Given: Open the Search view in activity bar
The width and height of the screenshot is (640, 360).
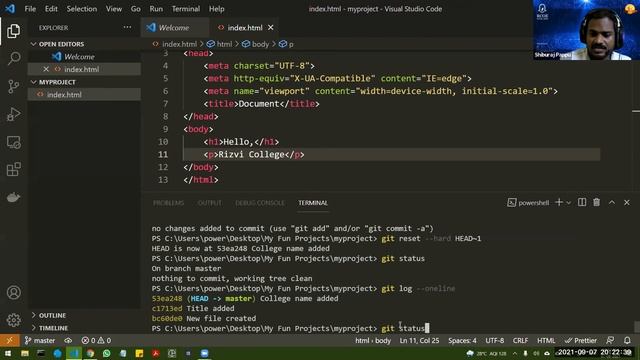Looking at the screenshot, I should pos(13,58).
